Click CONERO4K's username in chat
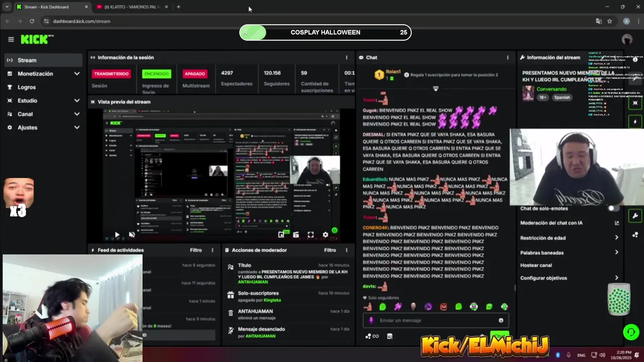The width and height of the screenshot is (644, 362). [375, 228]
